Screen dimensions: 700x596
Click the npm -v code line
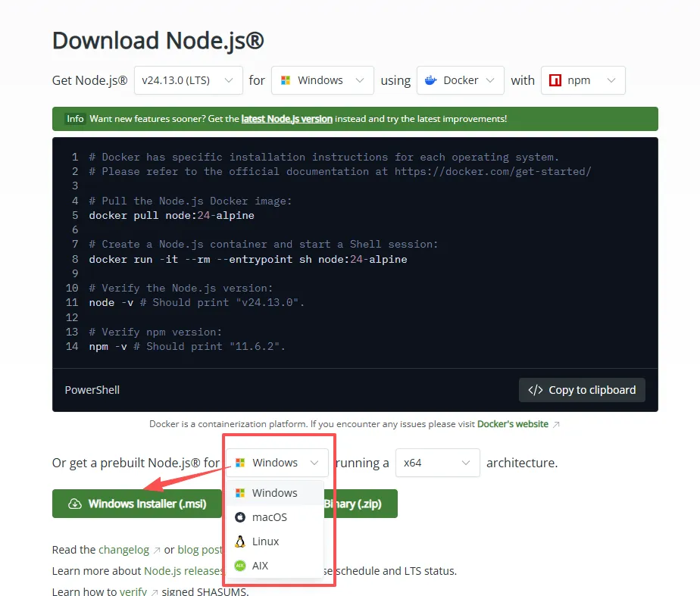187,347
